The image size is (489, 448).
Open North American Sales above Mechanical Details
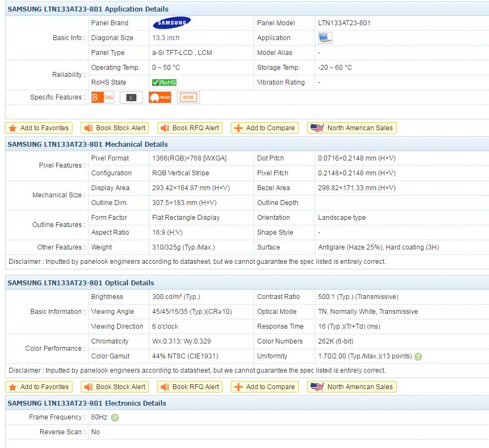tap(352, 128)
